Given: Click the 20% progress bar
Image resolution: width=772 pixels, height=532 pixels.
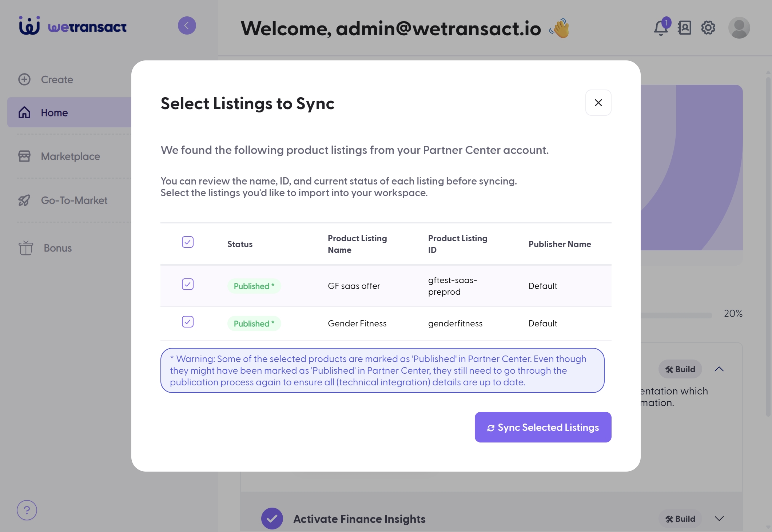Looking at the screenshot, I should 676,315.
